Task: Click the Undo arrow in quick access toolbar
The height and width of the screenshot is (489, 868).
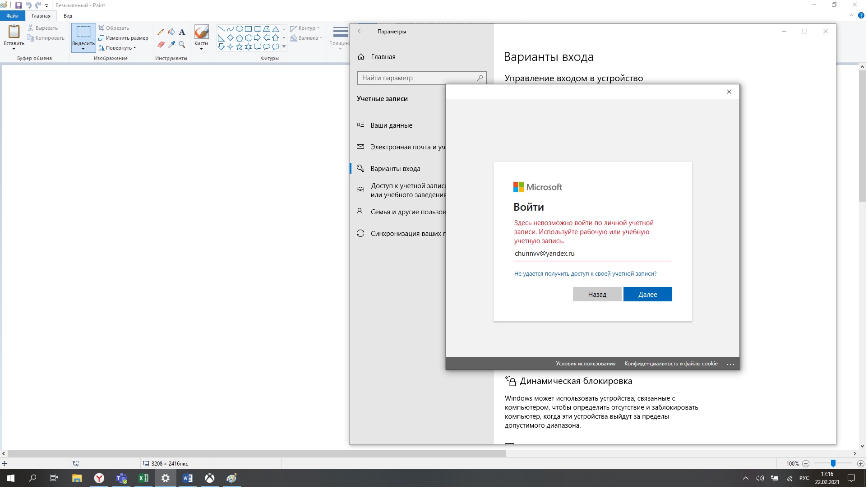Action: click(28, 5)
